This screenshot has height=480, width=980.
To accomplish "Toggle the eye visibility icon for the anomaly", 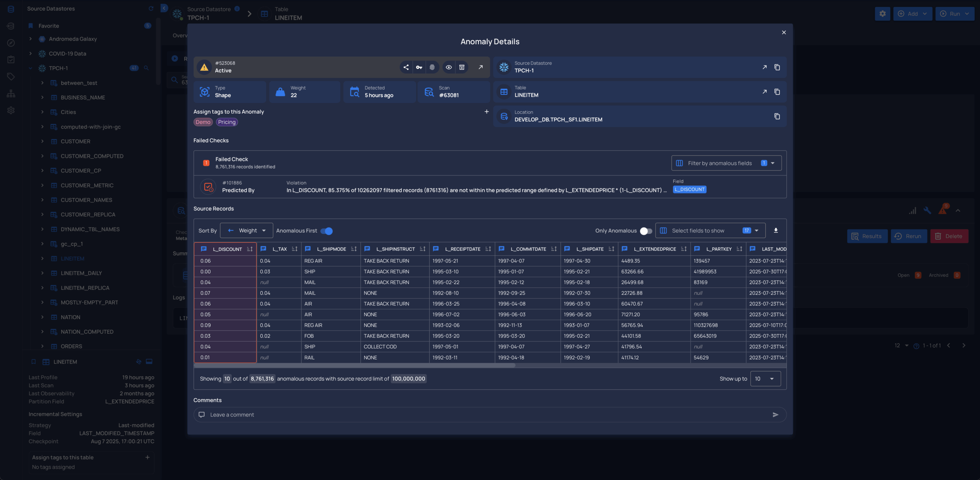I will coord(449,67).
